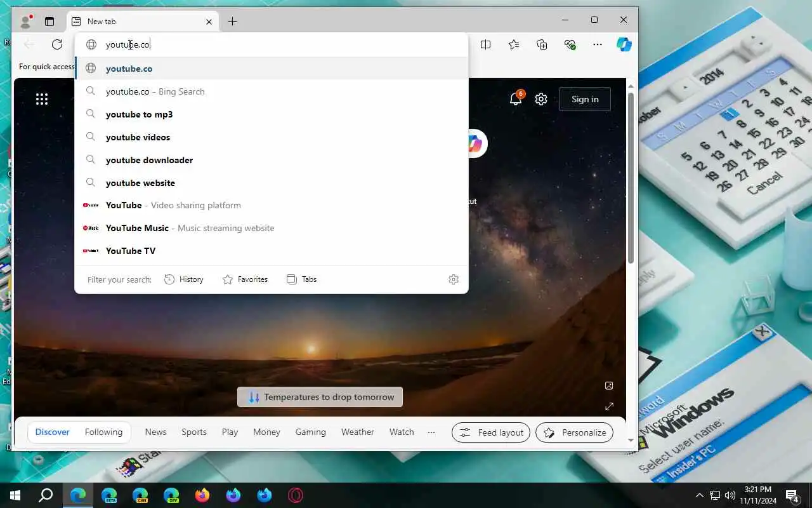Show hidden tray icons chevron
This screenshot has height=508, width=812.
[700, 495]
